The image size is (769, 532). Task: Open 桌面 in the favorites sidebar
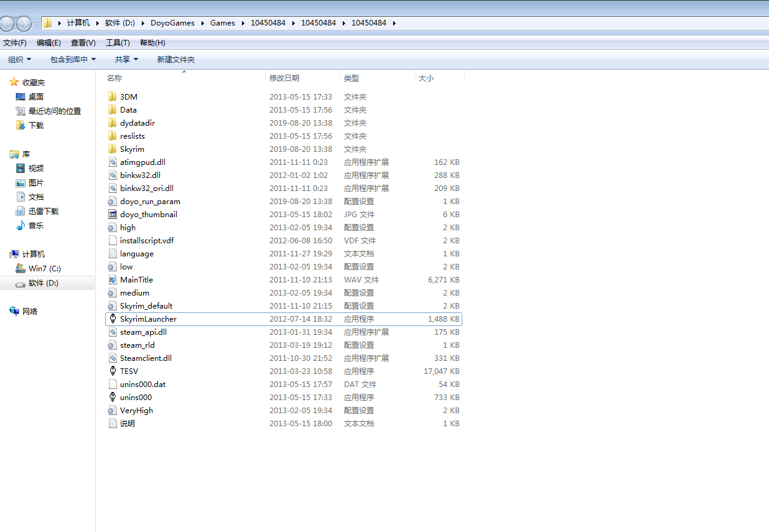tap(35, 96)
